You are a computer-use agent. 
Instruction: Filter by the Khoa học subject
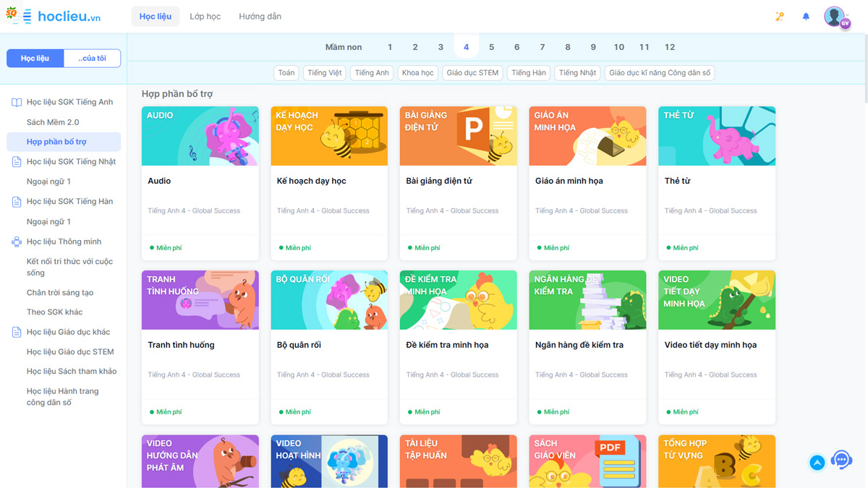(x=418, y=73)
